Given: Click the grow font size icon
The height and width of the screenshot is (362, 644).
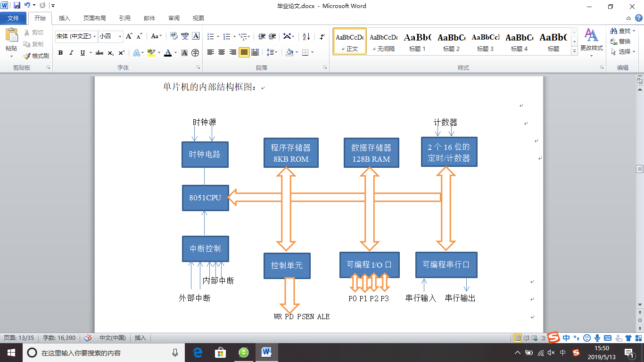Looking at the screenshot, I should [x=129, y=36].
